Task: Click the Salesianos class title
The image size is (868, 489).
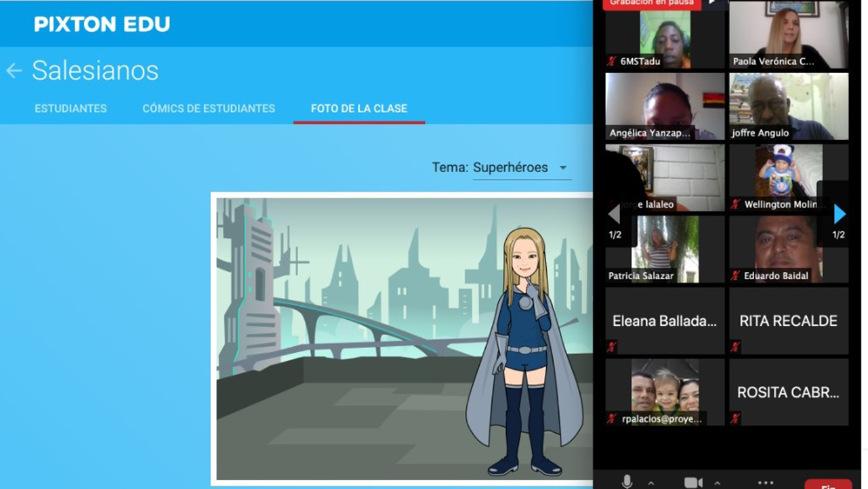Action: pyautogui.click(x=95, y=70)
